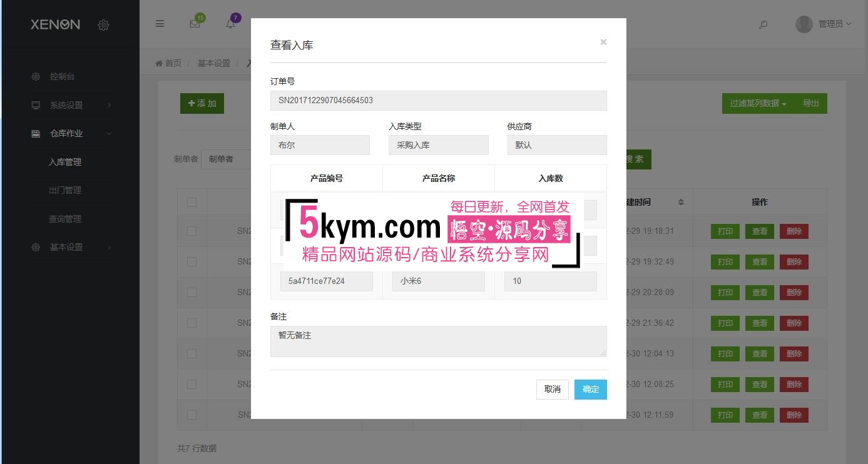Click the XENON logo
Viewport: 868px width, 464px height.
56,24
